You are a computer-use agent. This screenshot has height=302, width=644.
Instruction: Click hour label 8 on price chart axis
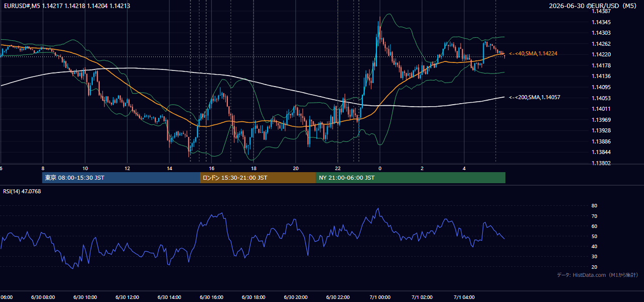click(43, 168)
